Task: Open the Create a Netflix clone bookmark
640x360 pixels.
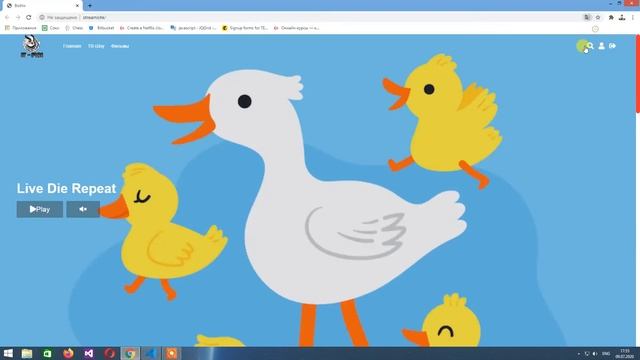Action: [x=142, y=28]
